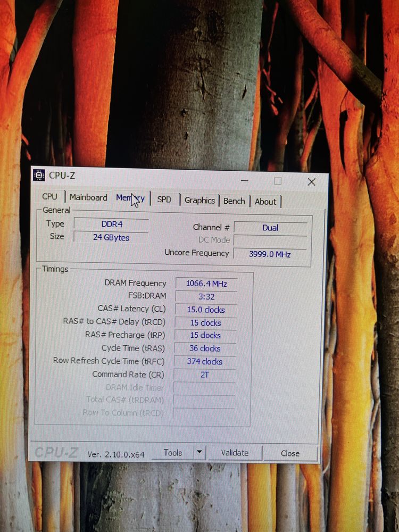Click the Tools button
Viewport: 399px width, 532px height.
pyautogui.click(x=173, y=453)
